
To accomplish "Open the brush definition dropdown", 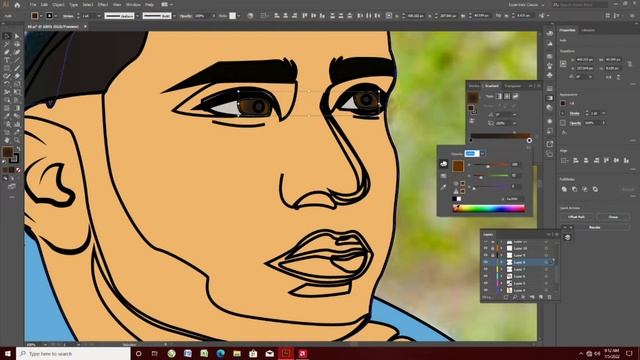I will pyautogui.click(x=174, y=16).
